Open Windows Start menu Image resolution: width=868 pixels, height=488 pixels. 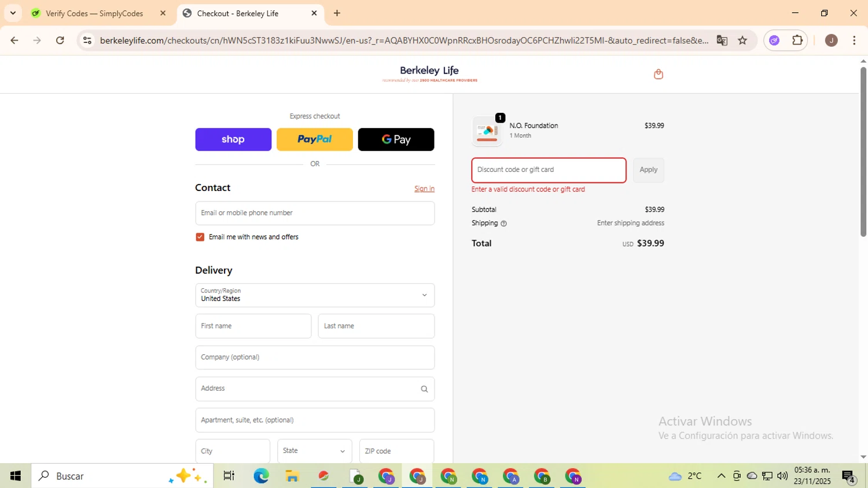16,476
